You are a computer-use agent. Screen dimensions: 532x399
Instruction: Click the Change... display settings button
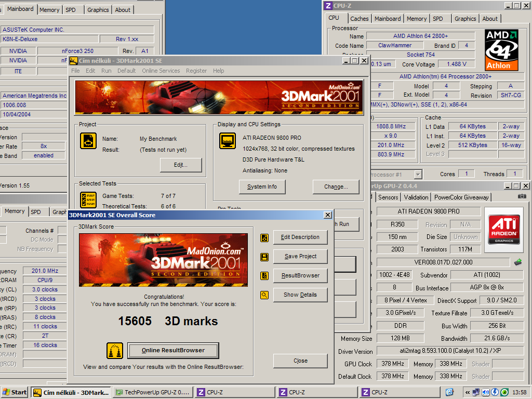click(x=336, y=187)
